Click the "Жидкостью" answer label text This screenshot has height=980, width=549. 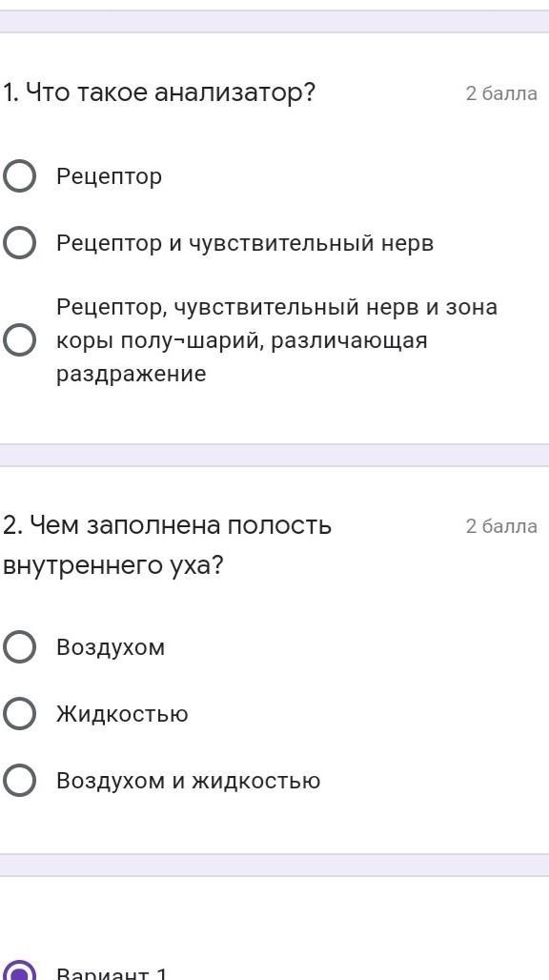coord(122,714)
